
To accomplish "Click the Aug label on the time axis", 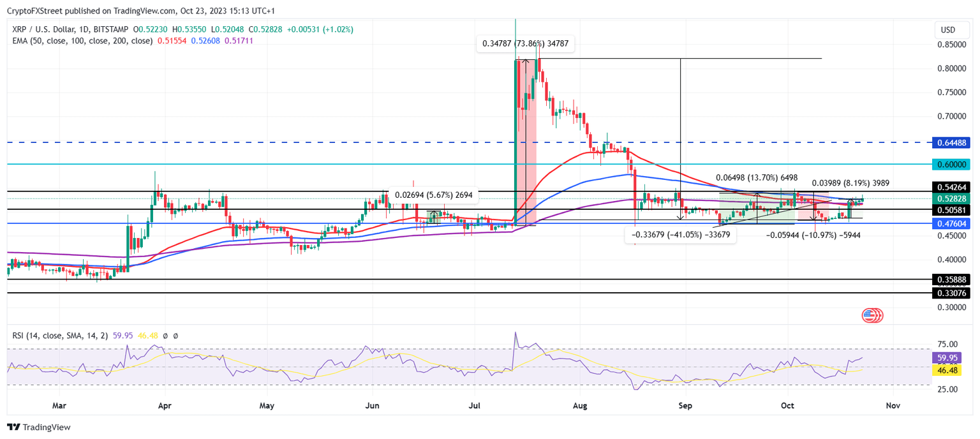I will point(579,405).
